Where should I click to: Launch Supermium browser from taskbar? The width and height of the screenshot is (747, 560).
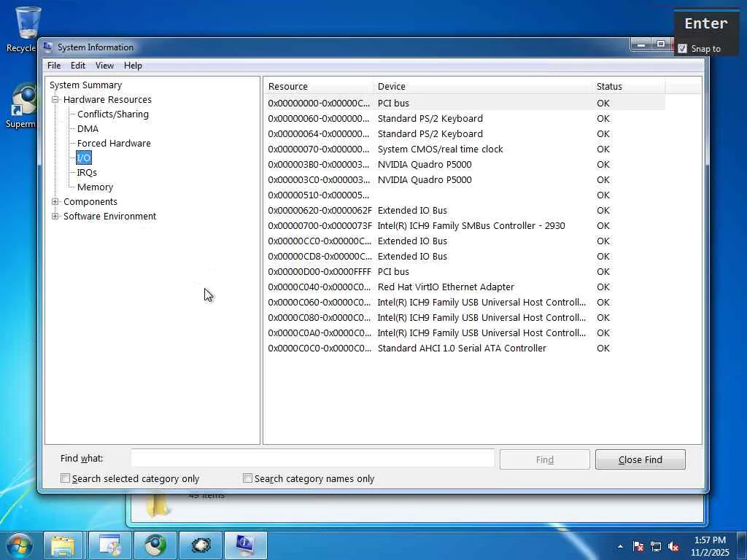click(x=155, y=545)
